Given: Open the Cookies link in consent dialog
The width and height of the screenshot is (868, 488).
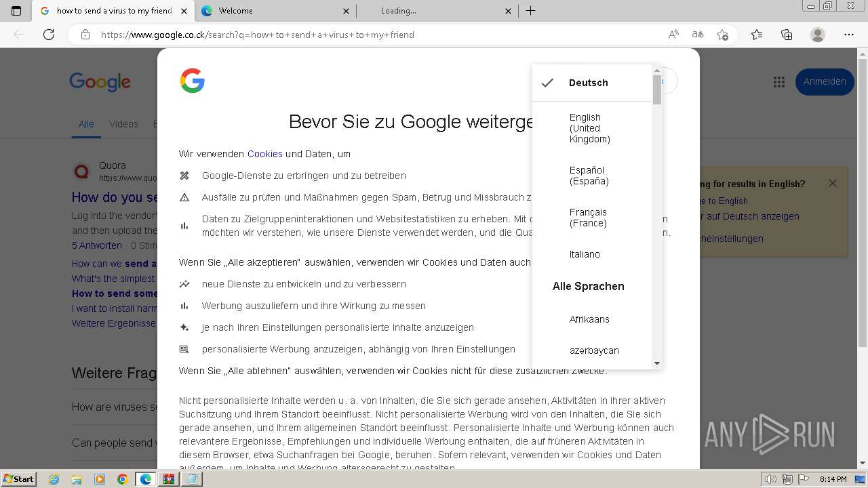Looking at the screenshot, I should [x=264, y=154].
